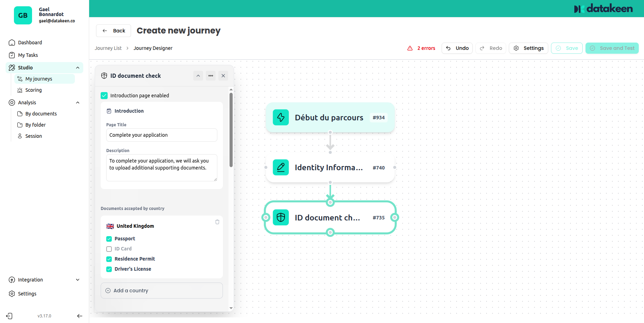The width and height of the screenshot is (644, 323).
Task: Click the shield icon on ID document check node
Action: click(281, 217)
